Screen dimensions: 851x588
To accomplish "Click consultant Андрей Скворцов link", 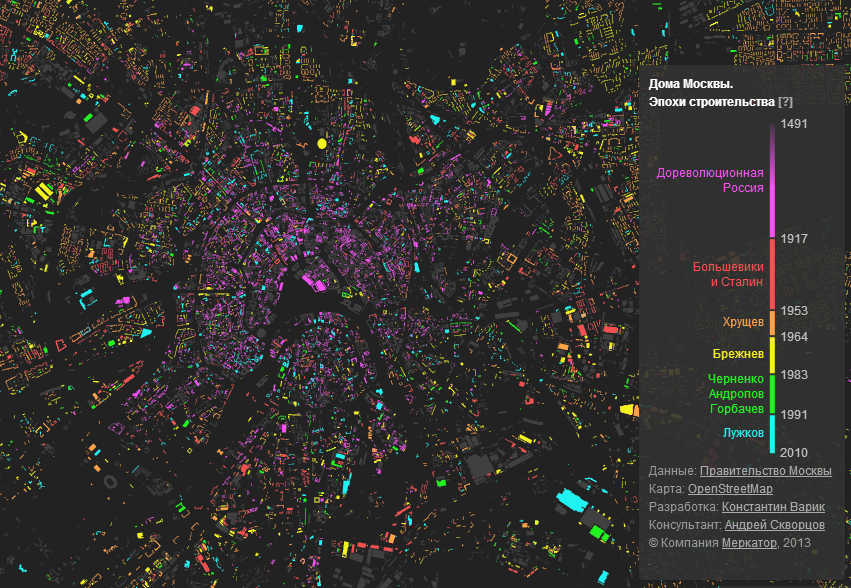I will tap(775, 525).
